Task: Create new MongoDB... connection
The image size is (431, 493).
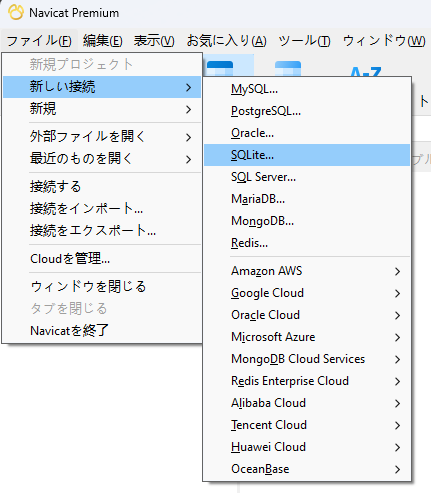Action: tap(307, 221)
